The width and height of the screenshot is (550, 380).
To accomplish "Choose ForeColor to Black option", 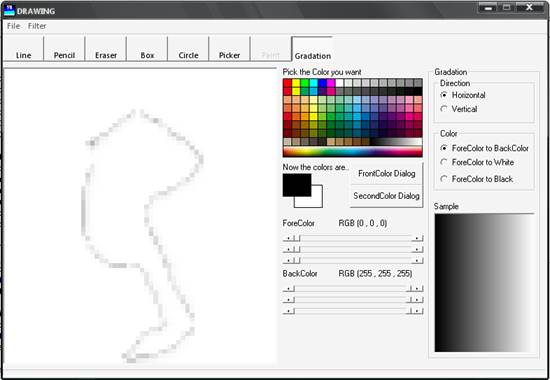I will (x=476, y=179).
